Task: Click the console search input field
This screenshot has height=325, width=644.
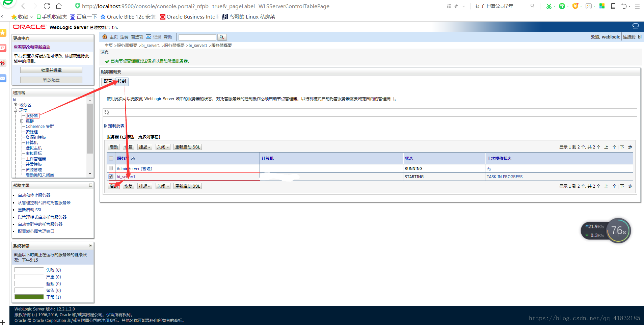Action: pyautogui.click(x=197, y=37)
